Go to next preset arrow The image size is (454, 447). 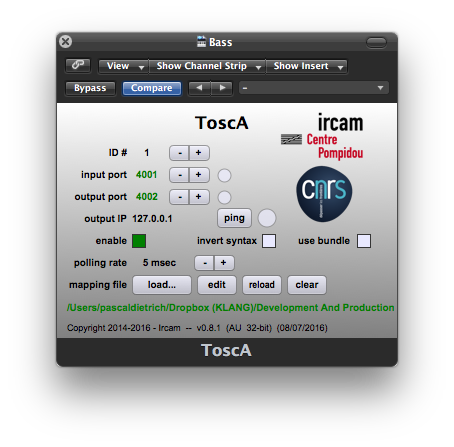pyautogui.click(x=222, y=88)
